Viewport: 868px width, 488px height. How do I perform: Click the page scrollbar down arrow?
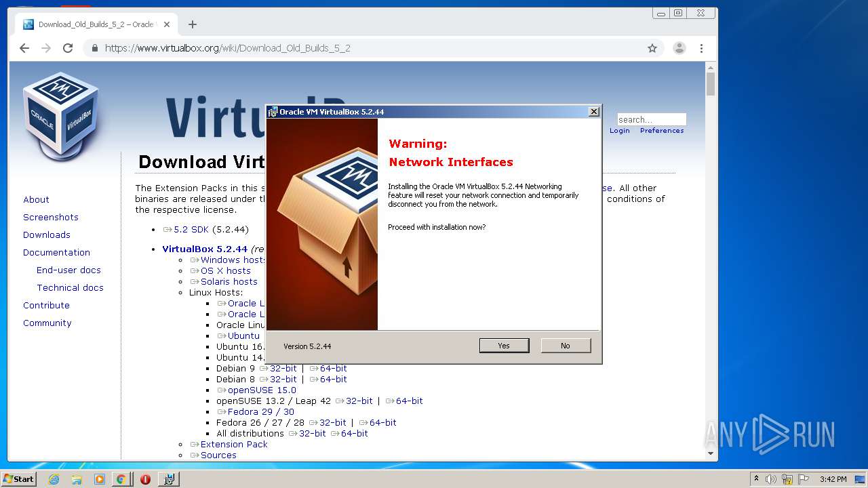click(711, 453)
